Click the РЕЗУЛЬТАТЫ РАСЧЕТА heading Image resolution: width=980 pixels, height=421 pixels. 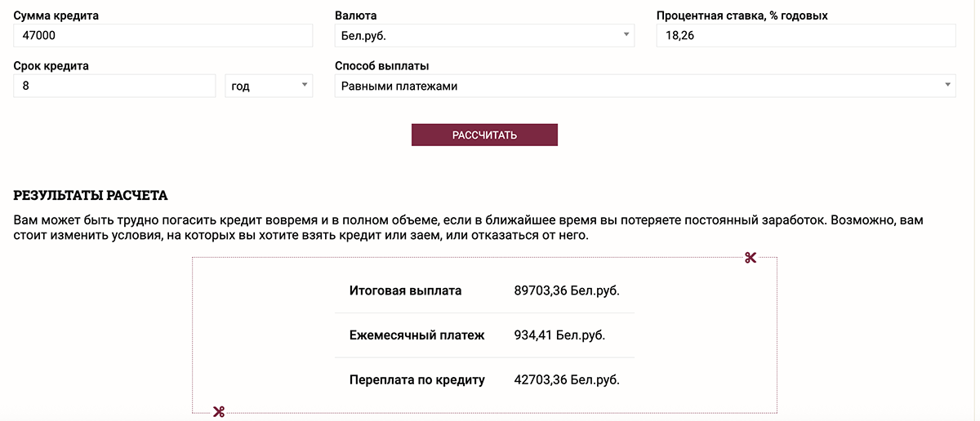coord(91,196)
